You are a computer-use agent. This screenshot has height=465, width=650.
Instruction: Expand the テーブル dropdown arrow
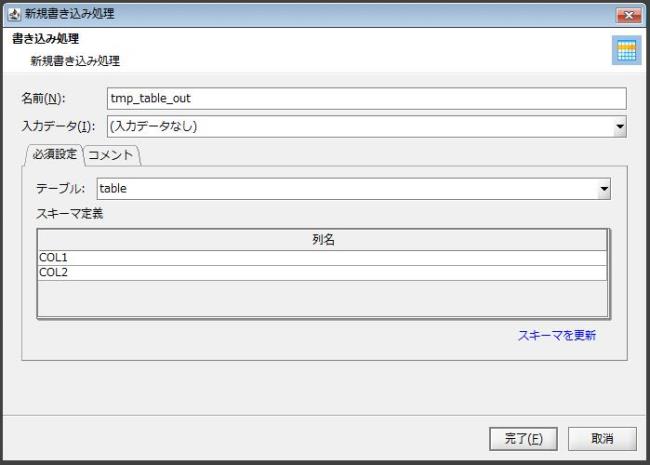point(604,188)
